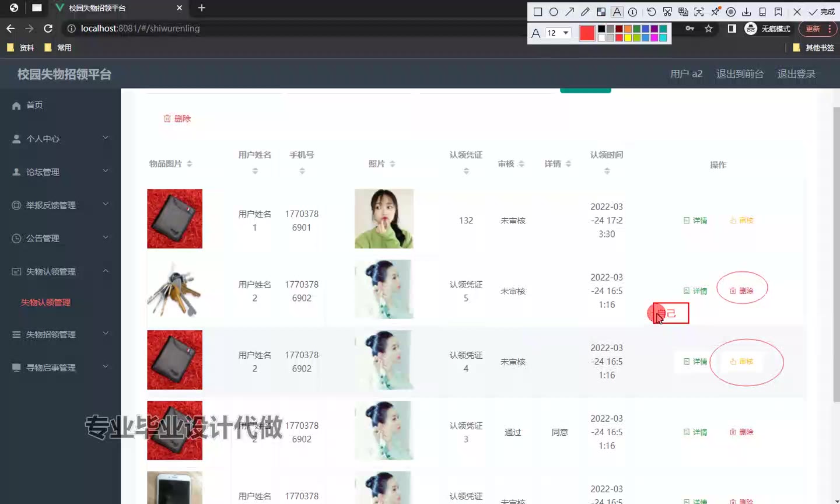Cancel the screenshot with the X icon
Image resolution: width=840 pixels, height=504 pixels.
click(x=797, y=12)
